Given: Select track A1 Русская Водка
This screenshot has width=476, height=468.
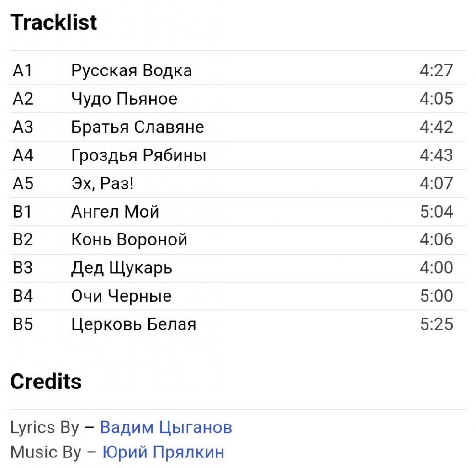Looking at the screenshot, I should tap(238, 70).
